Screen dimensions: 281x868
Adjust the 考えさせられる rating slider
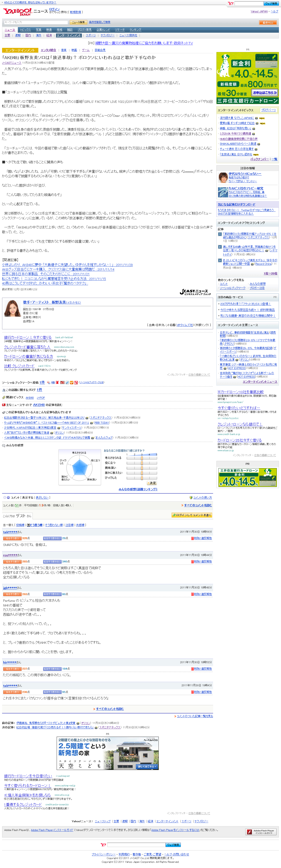pos(142,458)
